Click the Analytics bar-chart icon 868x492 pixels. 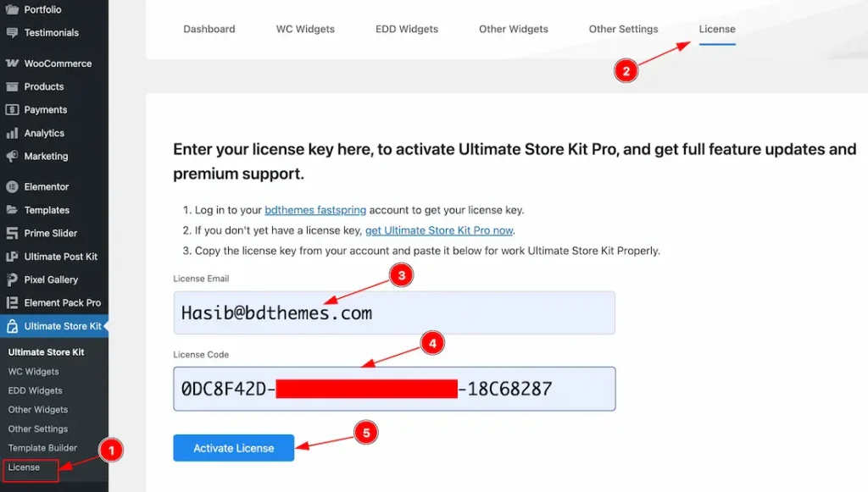(12, 133)
